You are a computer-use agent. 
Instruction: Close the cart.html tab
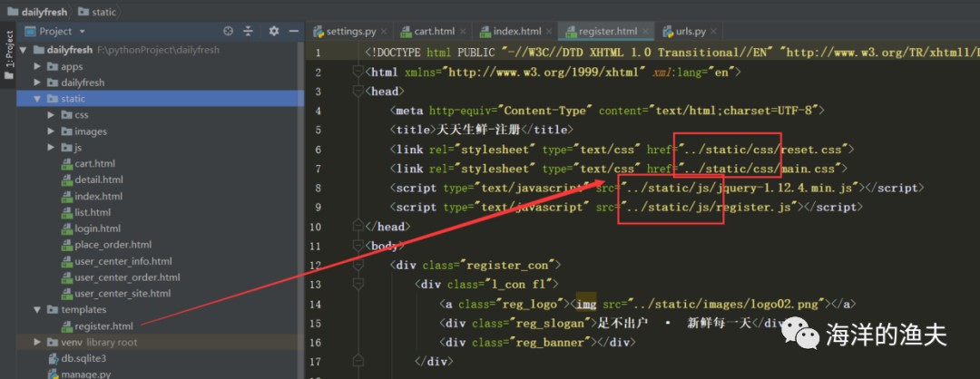tap(463, 32)
